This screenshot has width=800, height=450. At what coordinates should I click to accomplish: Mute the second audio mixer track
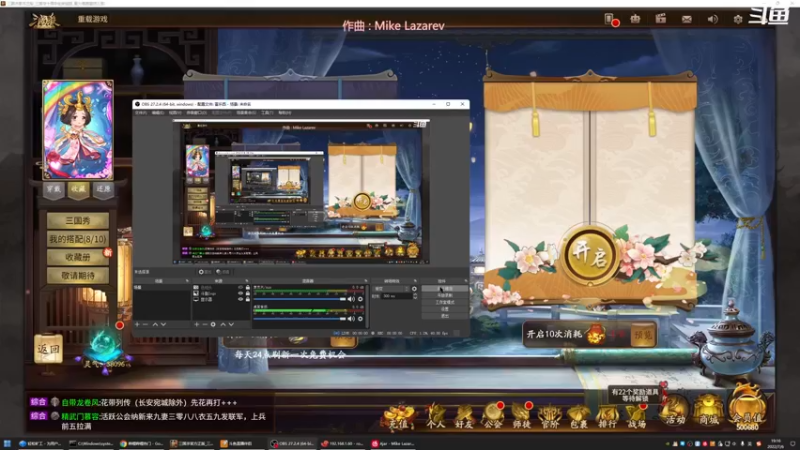click(x=352, y=318)
